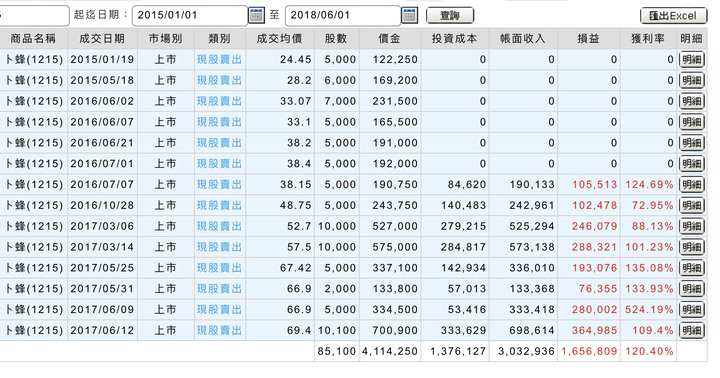This screenshot has width=720, height=378.
Task: Click the 商品名稱 column header
Action: pyautogui.click(x=33, y=39)
